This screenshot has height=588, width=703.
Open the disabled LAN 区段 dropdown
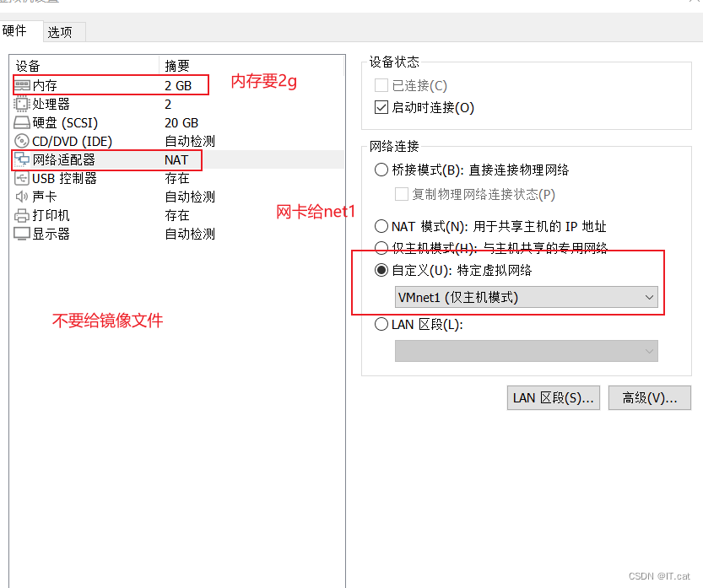tap(527, 351)
